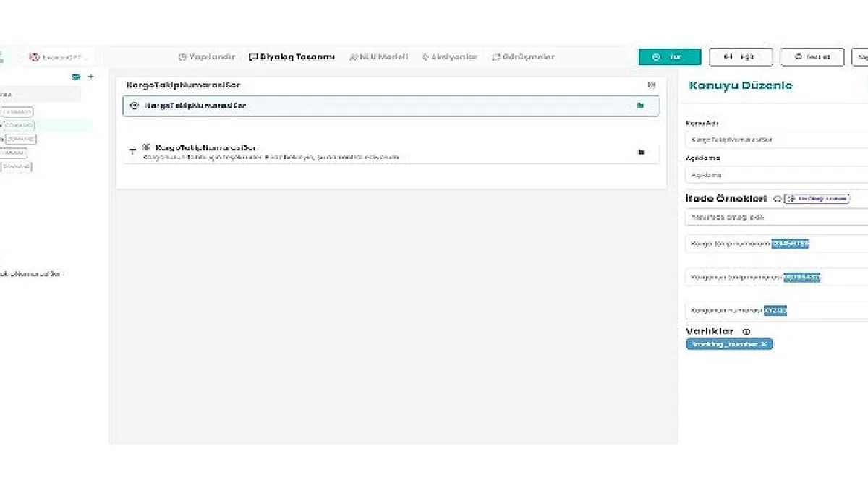Image resolution: width=868 pixels, height=488 pixels.
Task: Click the Test et button
Action: point(812,57)
